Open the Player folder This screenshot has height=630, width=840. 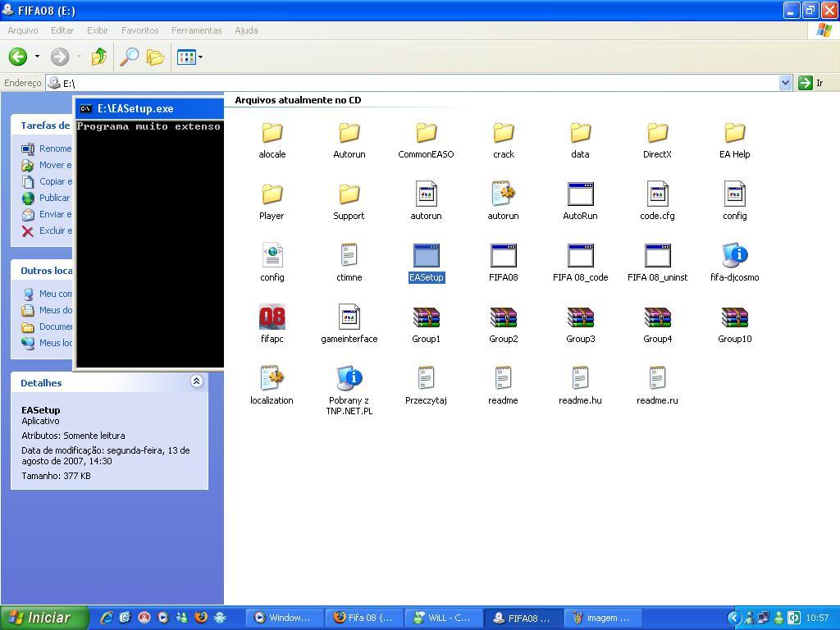(272, 202)
